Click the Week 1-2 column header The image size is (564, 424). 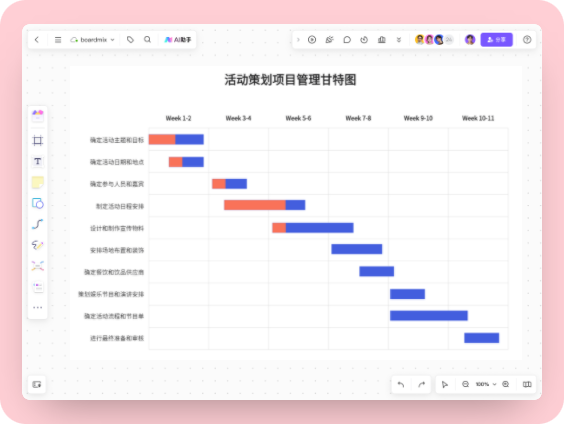[x=178, y=118]
